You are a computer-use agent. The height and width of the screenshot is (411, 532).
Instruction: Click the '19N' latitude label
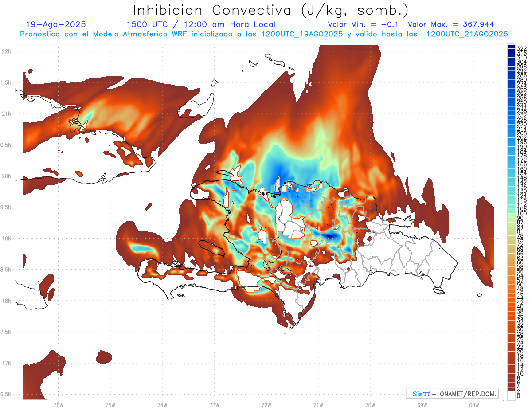pyautogui.click(x=7, y=239)
